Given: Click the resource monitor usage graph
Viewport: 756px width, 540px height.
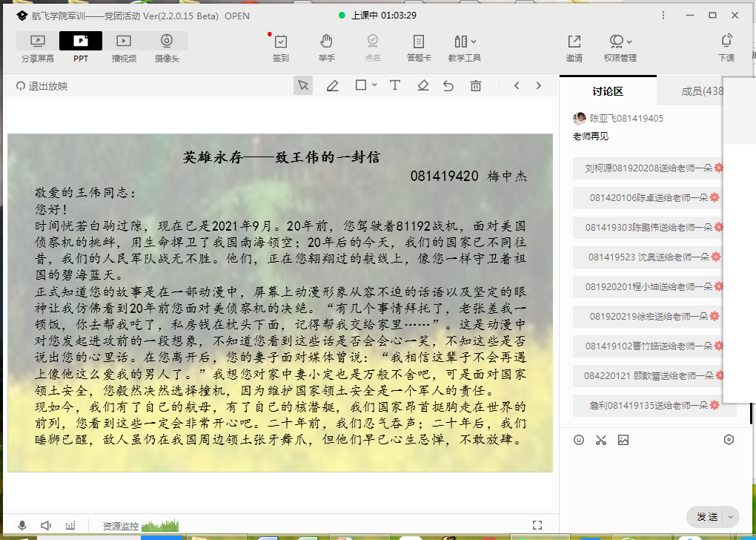Looking at the screenshot, I should point(159,525).
